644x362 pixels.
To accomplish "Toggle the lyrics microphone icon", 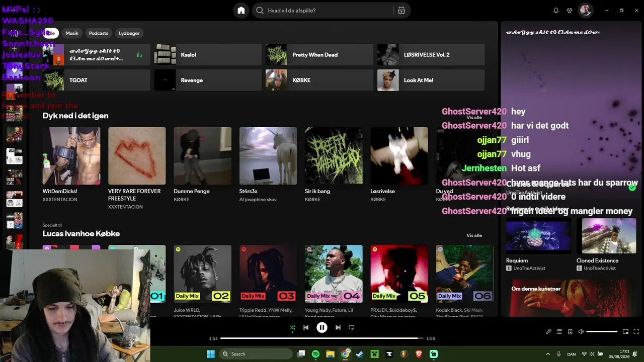I will coord(549,332).
